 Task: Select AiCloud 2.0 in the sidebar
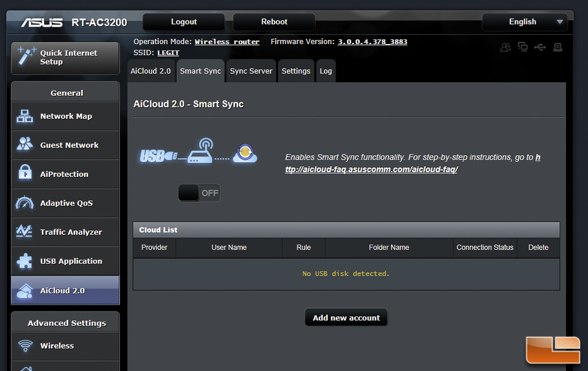[65, 290]
